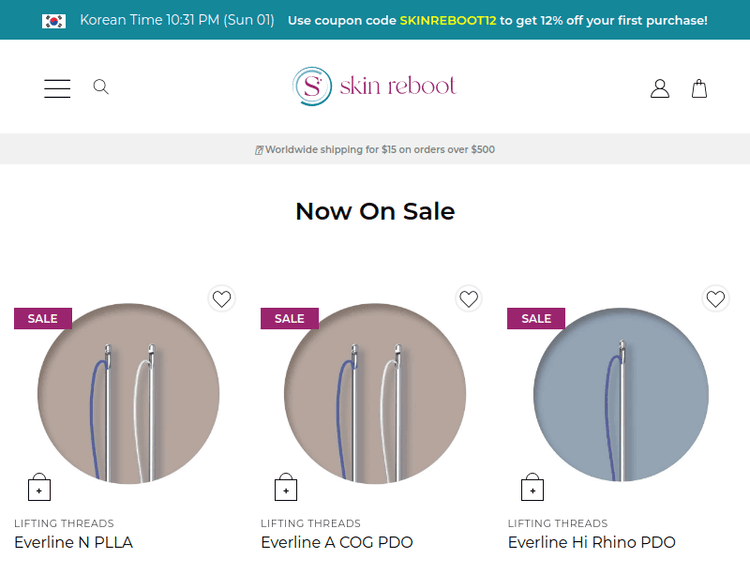Add Everline N PLLA to cart
Screen dimensions: 750x563
[39, 487]
